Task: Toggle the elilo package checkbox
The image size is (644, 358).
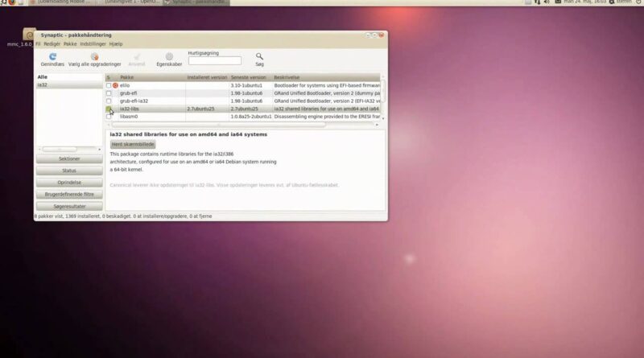Action: tap(109, 85)
